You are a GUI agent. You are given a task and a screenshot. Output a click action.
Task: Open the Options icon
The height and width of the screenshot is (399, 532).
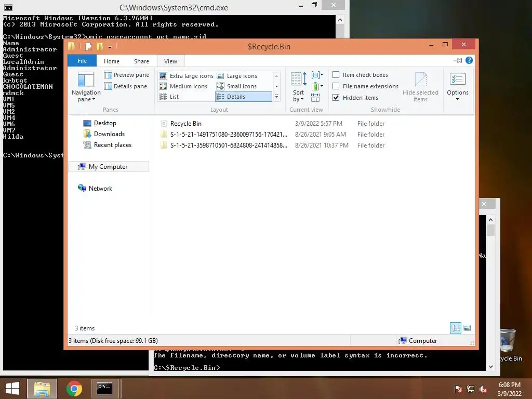457,79
